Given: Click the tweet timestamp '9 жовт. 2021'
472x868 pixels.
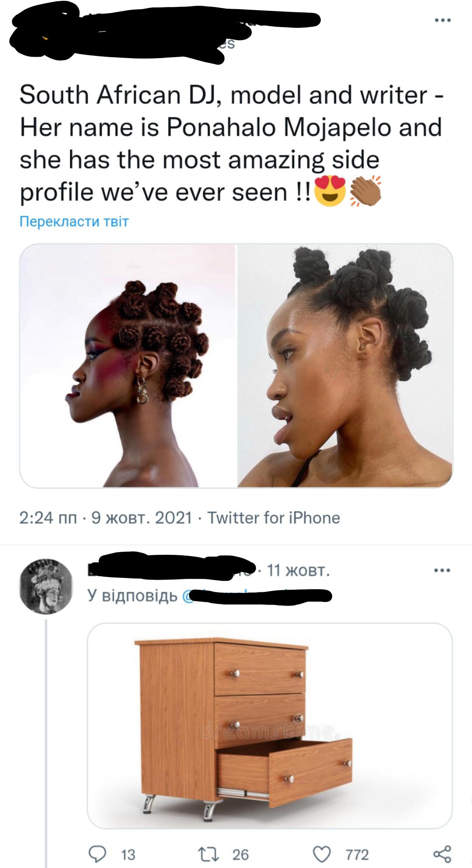Looking at the screenshot, I should [141, 518].
